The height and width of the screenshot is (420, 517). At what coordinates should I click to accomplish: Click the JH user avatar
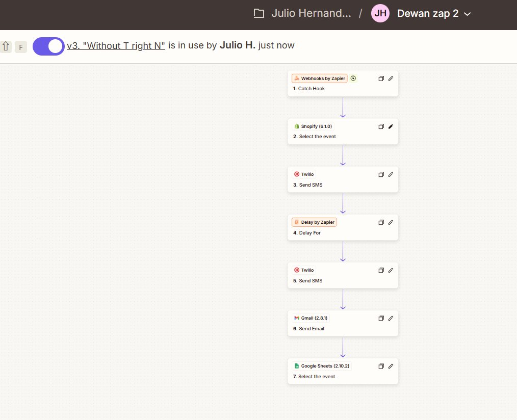pos(380,13)
